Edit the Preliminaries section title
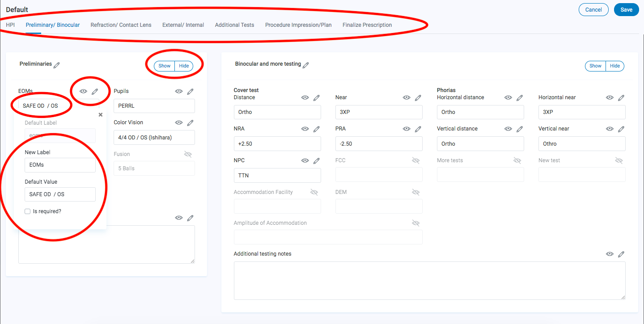 pyautogui.click(x=57, y=64)
